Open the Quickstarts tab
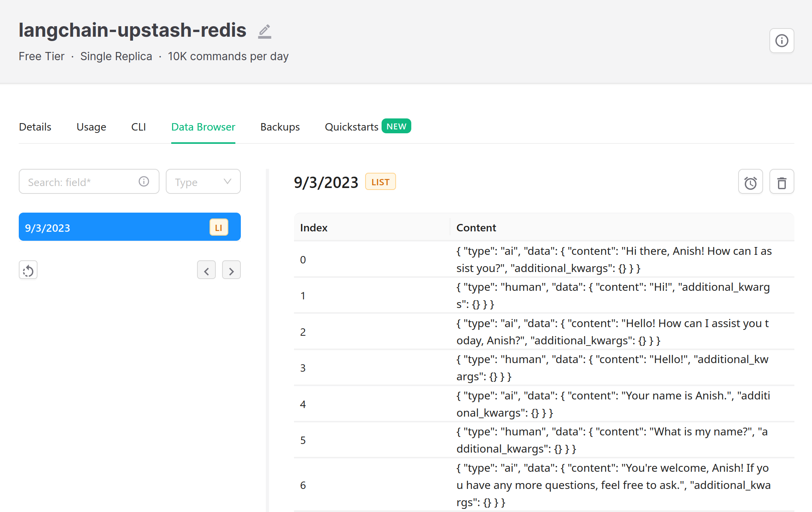Screen dimensions: 812x512 click(x=351, y=127)
